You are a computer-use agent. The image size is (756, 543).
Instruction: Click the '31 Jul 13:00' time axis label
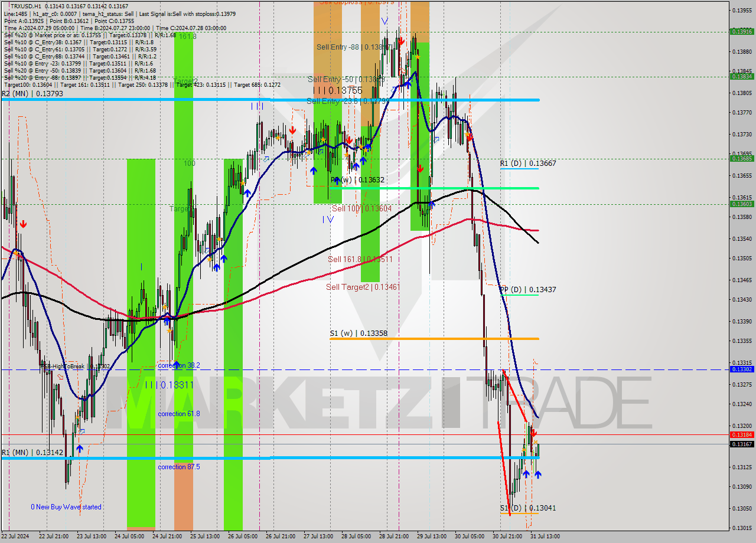pyautogui.click(x=545, y=537)
